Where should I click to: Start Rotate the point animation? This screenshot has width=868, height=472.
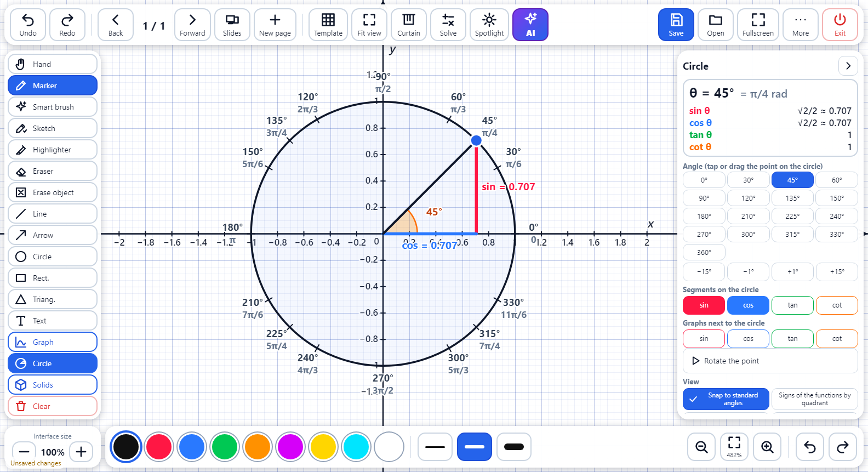click(x=770, y=361)
